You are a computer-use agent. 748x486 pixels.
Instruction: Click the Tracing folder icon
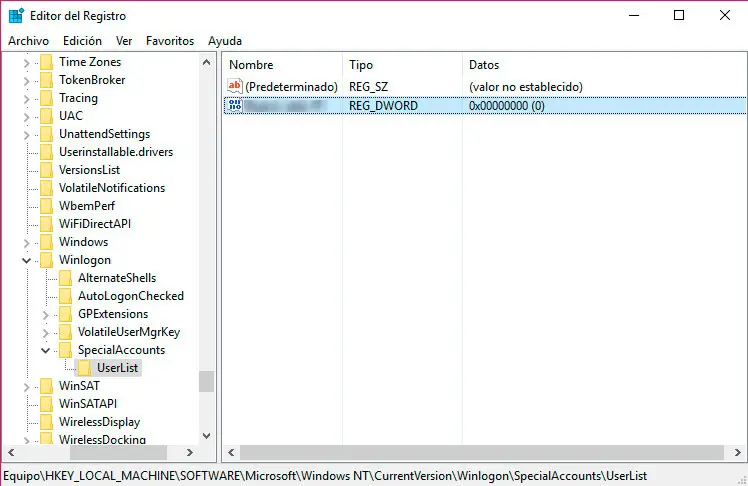(46, 98)
